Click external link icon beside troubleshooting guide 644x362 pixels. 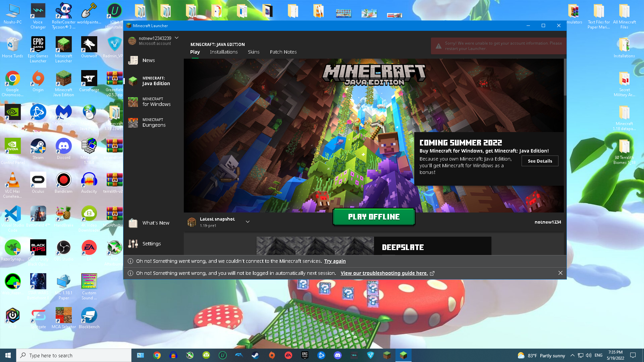(432, 274)
